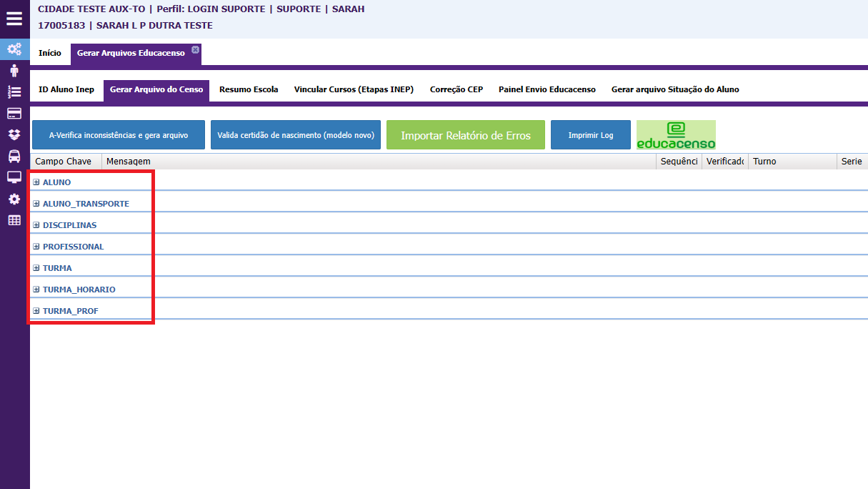The image size is (868, 489).
Task: Click Importar Relatório de Erros button
Action: click(466, 135)
